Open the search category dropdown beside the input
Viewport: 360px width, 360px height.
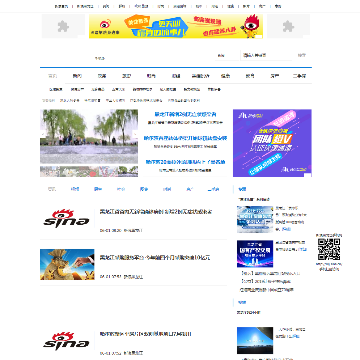click(227, 55)
